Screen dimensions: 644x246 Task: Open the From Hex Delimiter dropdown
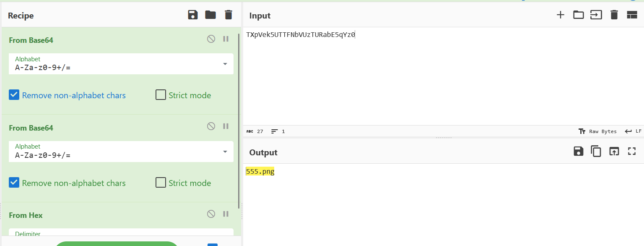tap(121, 234)
